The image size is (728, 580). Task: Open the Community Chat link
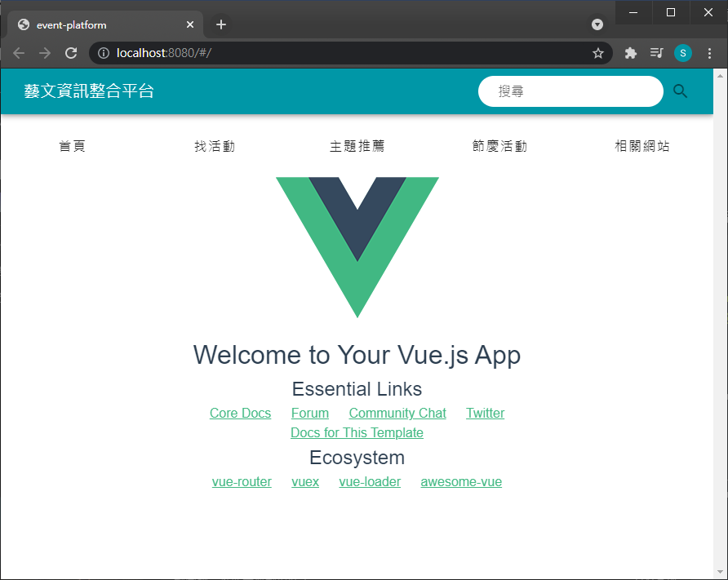point(397,413)
